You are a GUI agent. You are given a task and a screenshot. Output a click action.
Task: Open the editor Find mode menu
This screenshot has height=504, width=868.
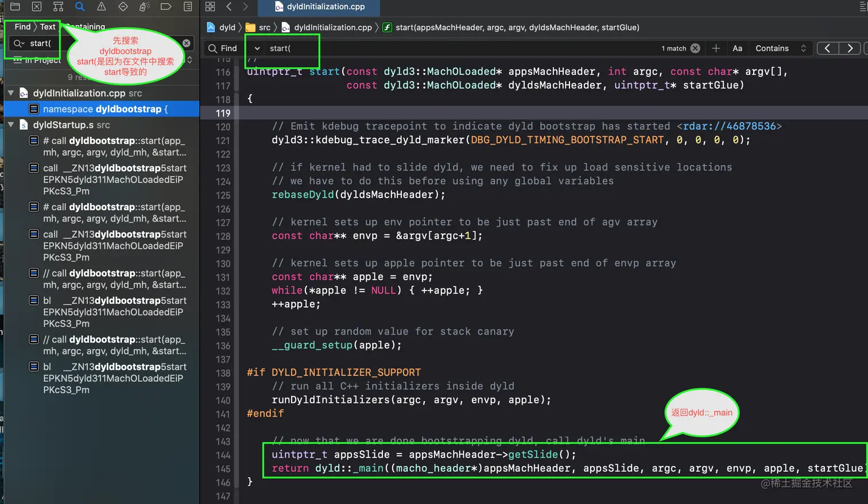[222, 48]
